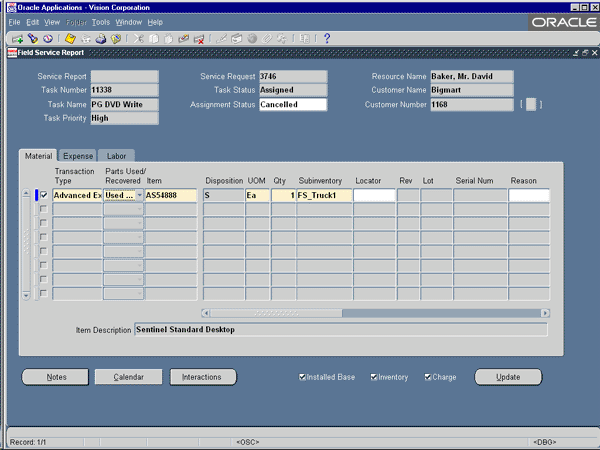Expand the Parts Used/Recovered dropdown in second row
This screenshot has height=450, width=600.
point(139,210)
